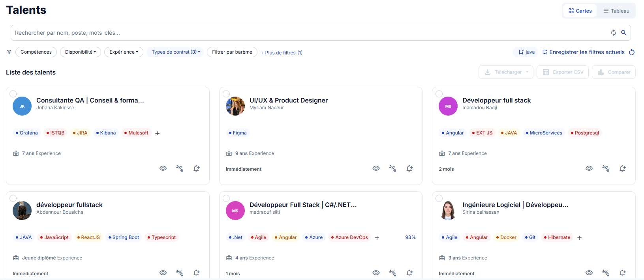Click the search magnifier icon
The image size is (644, 280).
[x=624, y=33]
